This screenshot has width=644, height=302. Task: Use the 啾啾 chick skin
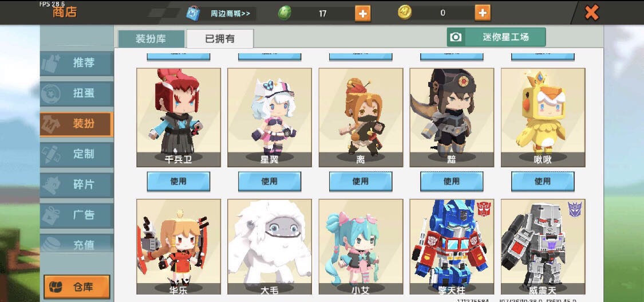coord(543,181)
